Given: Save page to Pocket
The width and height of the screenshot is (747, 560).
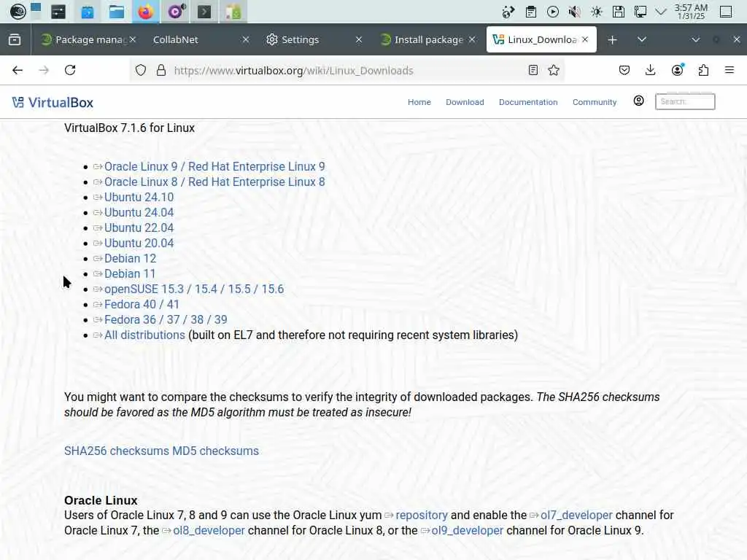Looking at the screenshot, I should point(624,71).
